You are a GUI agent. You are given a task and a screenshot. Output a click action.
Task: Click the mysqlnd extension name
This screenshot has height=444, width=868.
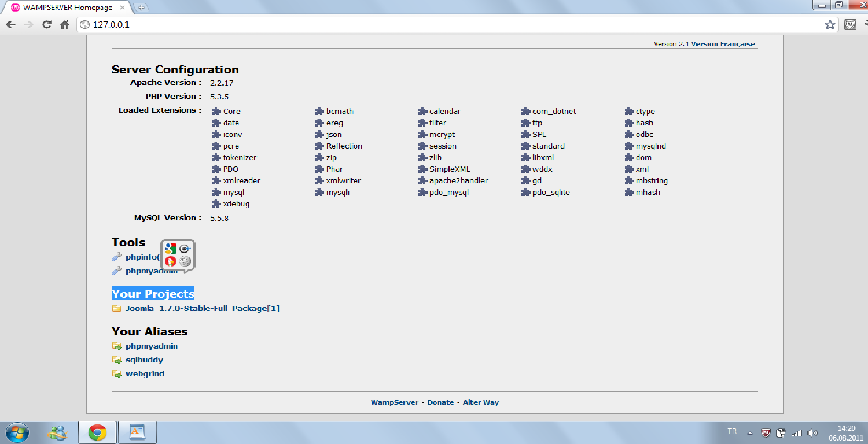click(x=651, y=146)
